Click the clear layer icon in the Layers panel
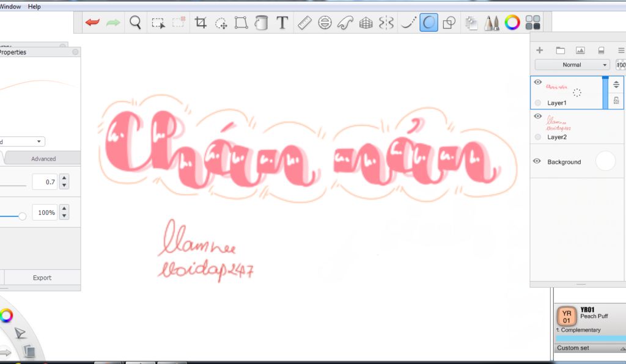The image size is (626, 364). point(602,50)
